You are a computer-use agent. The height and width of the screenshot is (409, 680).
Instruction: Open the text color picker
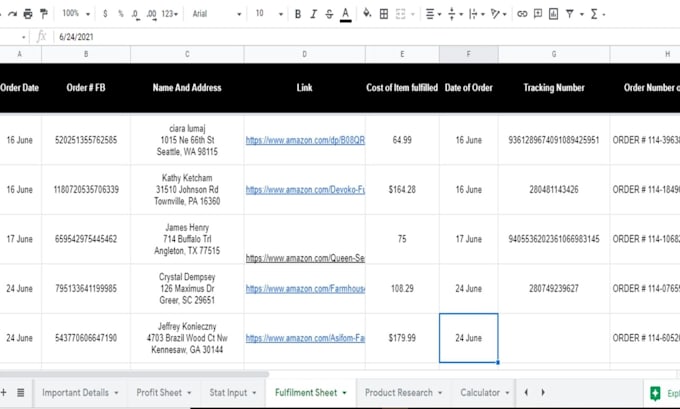point(346,14)
